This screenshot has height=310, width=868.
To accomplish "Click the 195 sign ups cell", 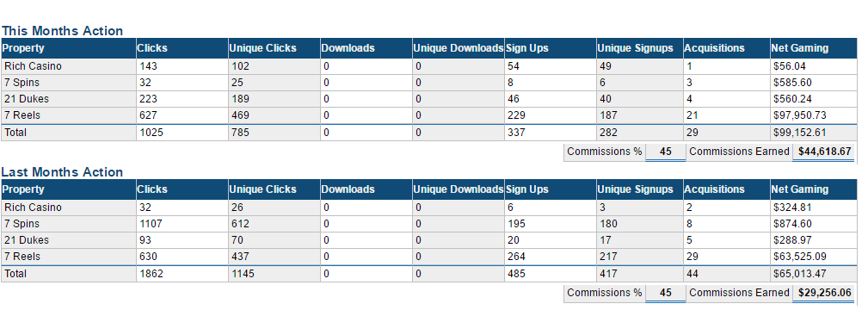I will (x=551, y=224).
